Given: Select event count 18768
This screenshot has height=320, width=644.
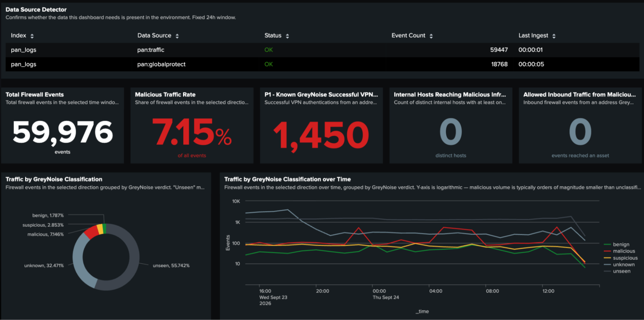Looking at the screenshot, I should (x=499, y=64).
